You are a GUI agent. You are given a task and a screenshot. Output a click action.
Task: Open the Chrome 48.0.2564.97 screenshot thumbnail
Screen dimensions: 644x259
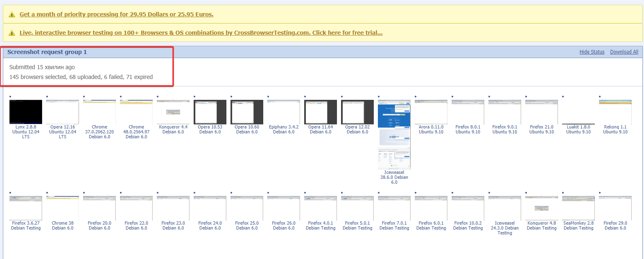click(136, 112)
